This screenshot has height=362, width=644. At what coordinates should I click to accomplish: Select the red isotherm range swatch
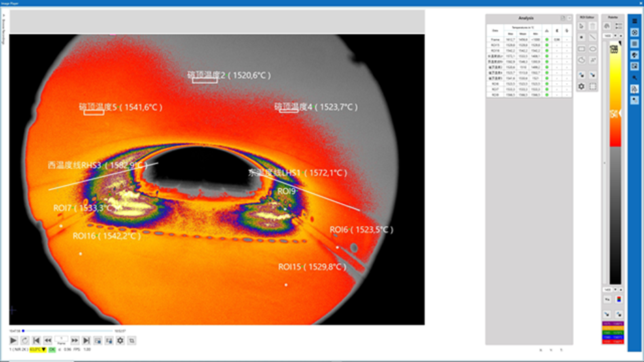coord(613,342)
